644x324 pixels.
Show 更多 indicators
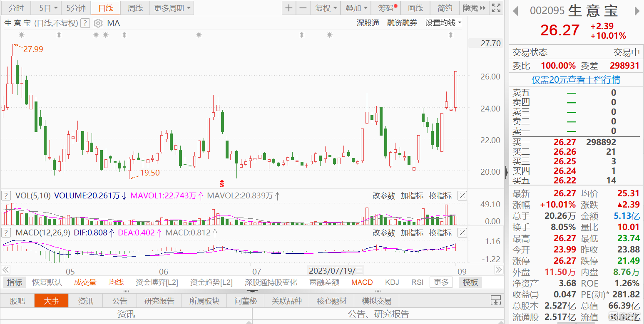[441, 282]
